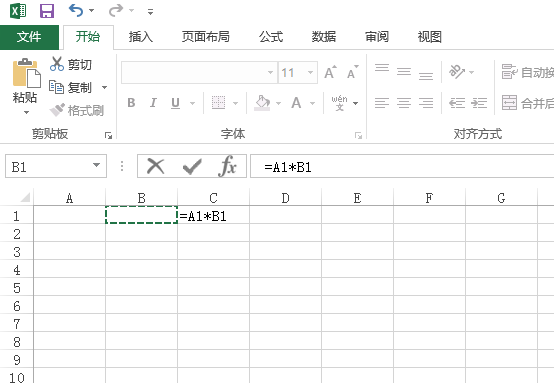
Task: Undo the last action
Action: [x=76, y=11]
